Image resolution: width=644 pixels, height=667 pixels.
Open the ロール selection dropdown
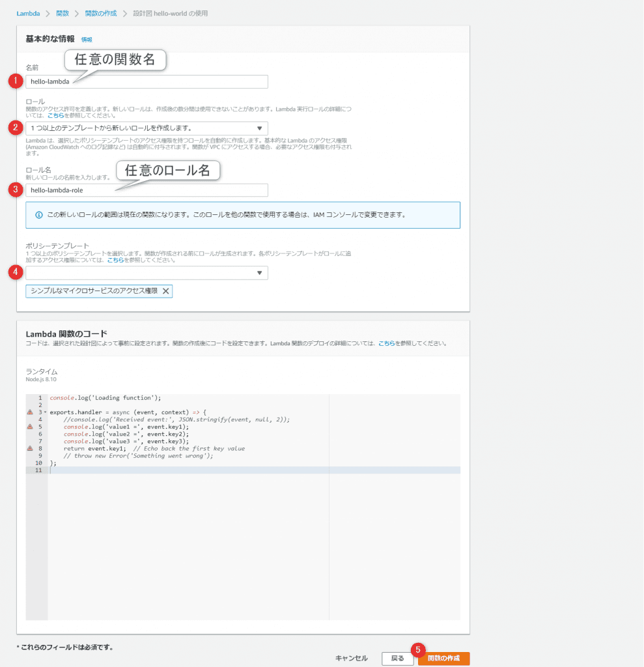click(x=147, y=128)
